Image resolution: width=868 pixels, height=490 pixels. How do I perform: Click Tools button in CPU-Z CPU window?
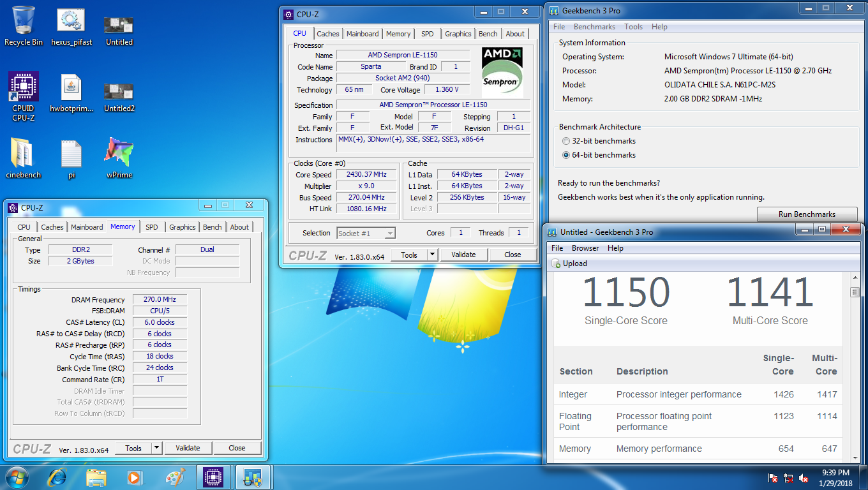pos(409,255)
